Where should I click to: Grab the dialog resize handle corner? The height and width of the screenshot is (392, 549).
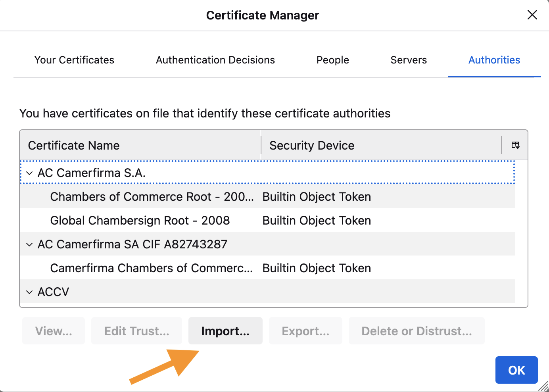tap(543, 386)
